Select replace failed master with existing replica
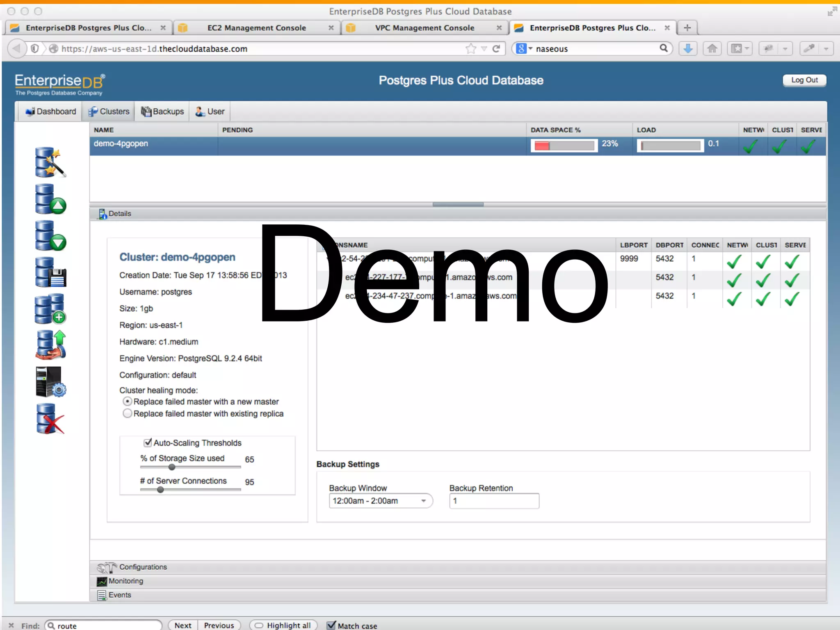 coord(128,413)
